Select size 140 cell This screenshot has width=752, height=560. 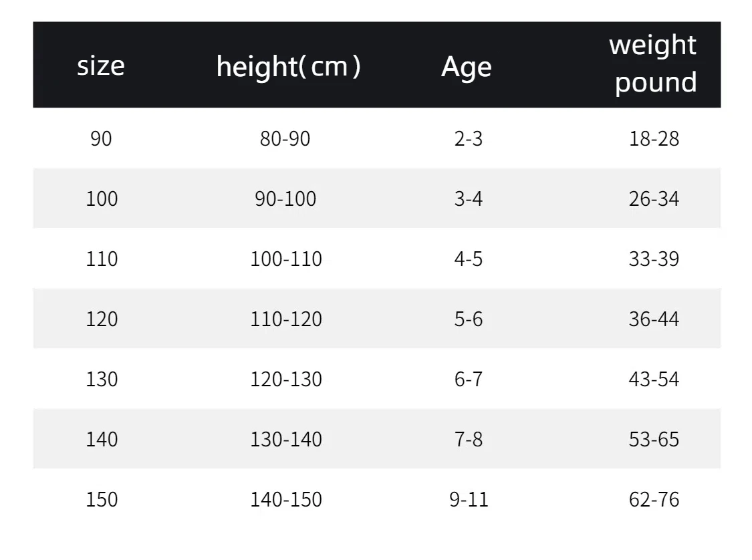[102, 439]
